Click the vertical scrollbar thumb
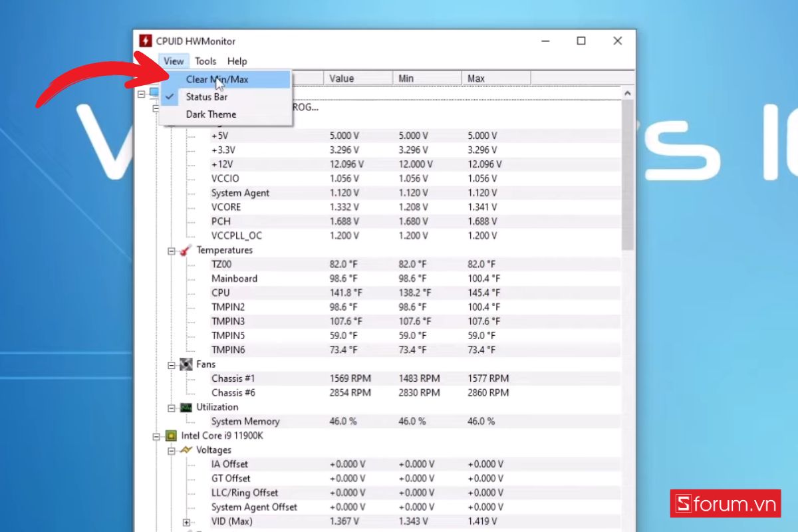Image resolution: width=798 pixels, height=532 pixels. [628, 176]
